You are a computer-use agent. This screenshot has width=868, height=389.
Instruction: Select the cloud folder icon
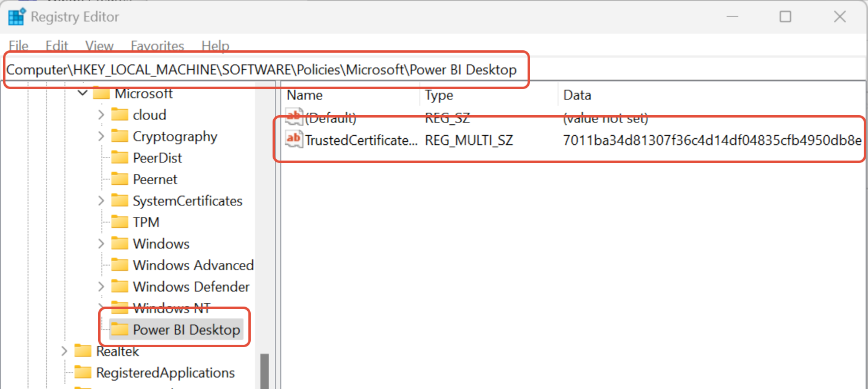coord(120,115)
